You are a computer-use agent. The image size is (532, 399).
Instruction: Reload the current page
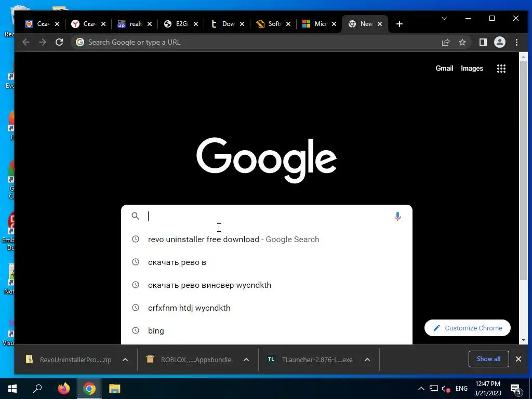pos(59,42)
